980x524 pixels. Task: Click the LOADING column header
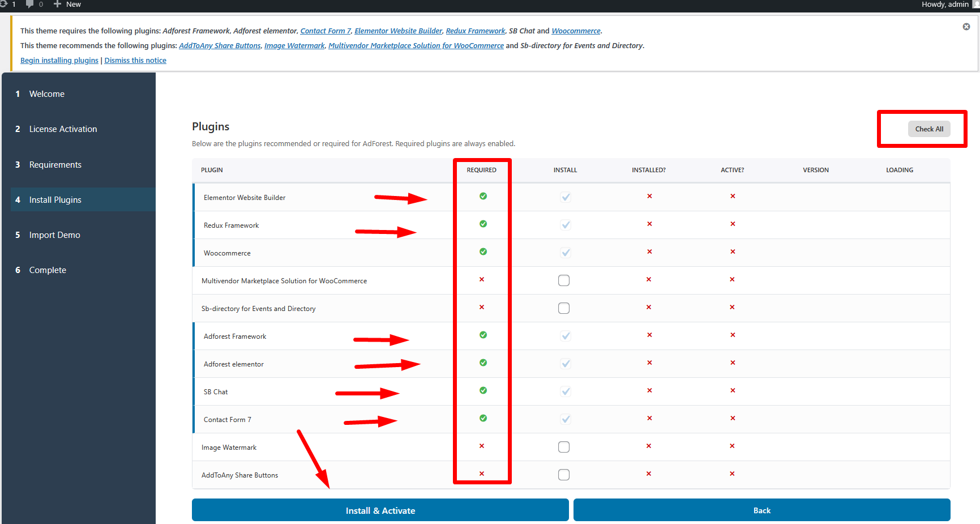tap(900, 170)
